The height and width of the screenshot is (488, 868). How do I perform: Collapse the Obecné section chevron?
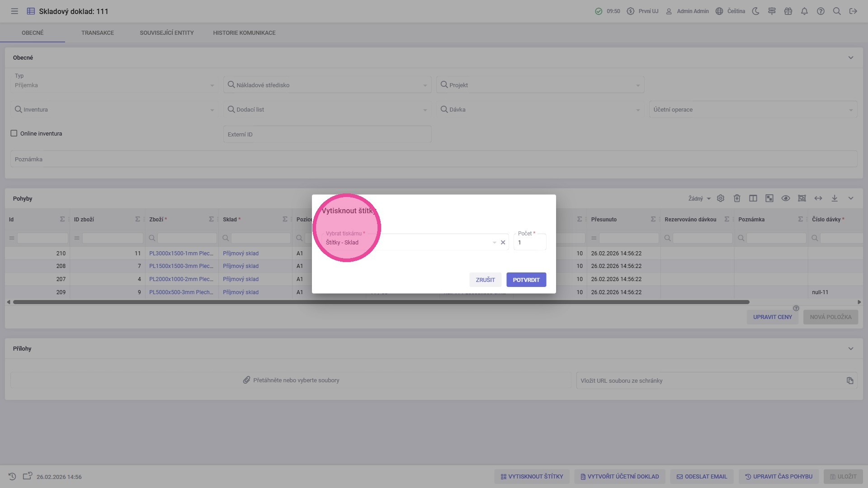pos(851,58)
